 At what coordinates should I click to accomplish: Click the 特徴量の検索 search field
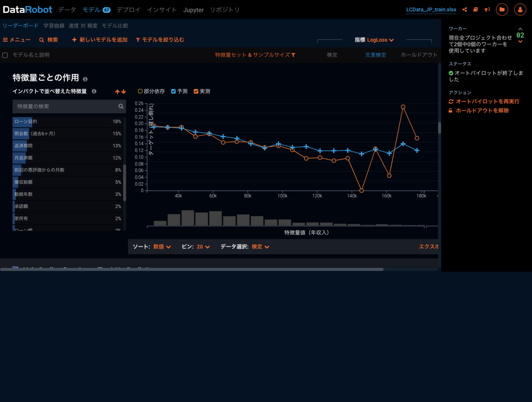tap(69, 106)
